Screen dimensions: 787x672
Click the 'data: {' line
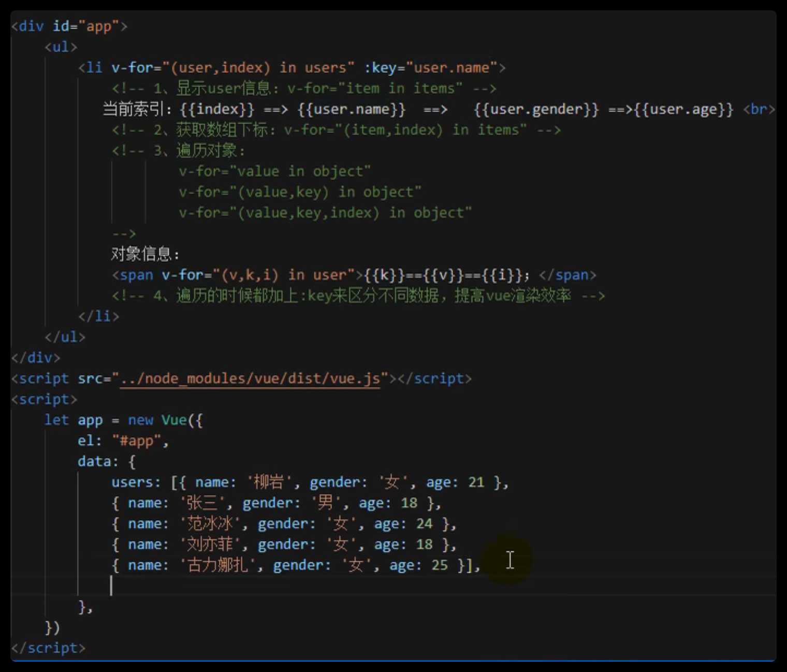coord(107,461)
